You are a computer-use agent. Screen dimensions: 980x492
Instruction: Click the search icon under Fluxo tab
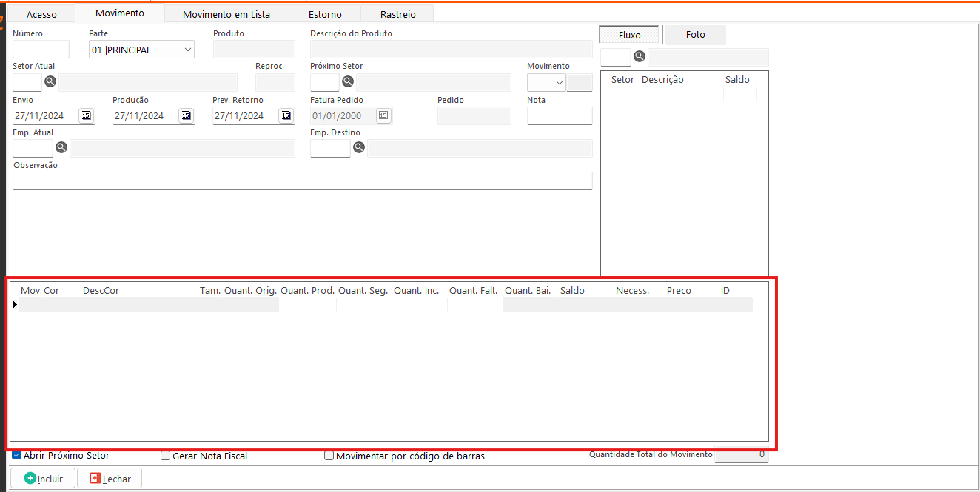pos(639,57)
